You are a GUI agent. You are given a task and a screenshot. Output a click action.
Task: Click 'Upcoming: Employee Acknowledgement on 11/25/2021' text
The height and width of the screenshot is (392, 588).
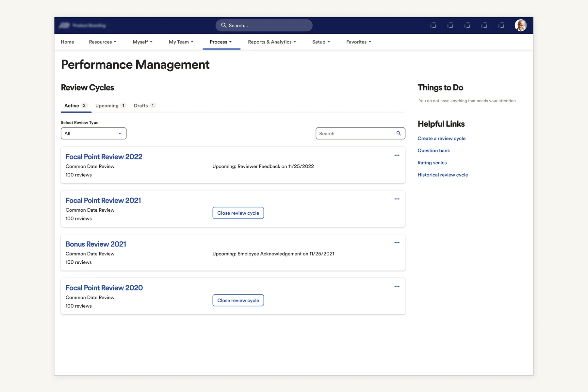(273, 254)
